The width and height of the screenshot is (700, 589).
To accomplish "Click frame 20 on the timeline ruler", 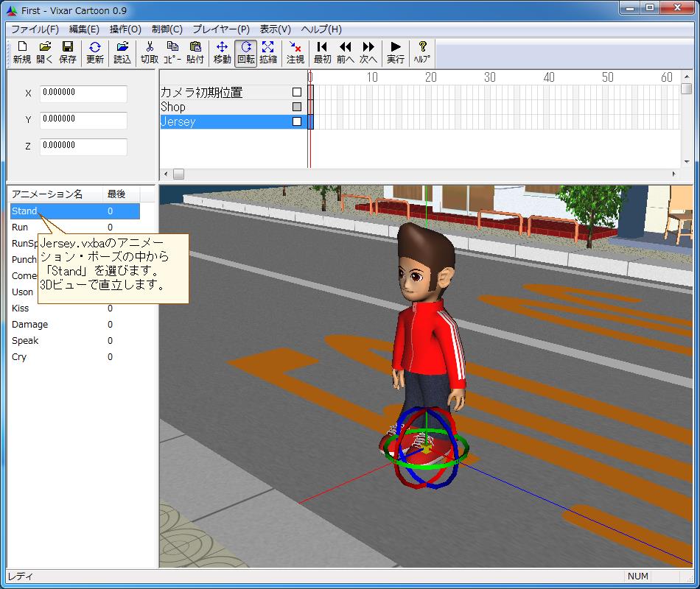I will pyautogui.click(x=430, y=77).
